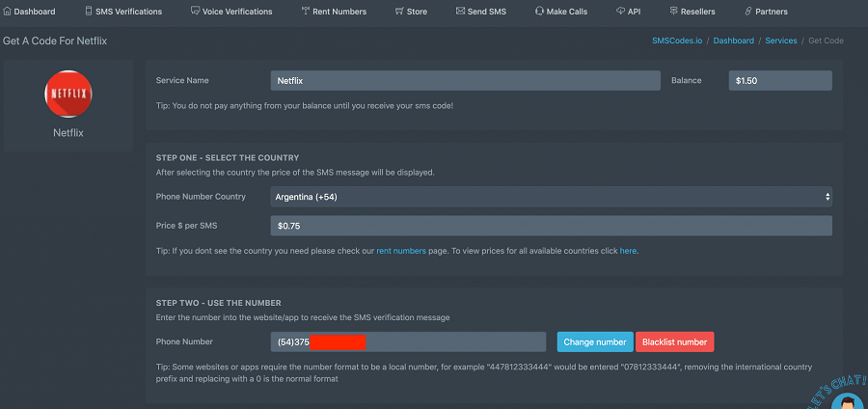The image size is (868, 409).
Task: Click the Make Calls headset icon
Action: 539,11
